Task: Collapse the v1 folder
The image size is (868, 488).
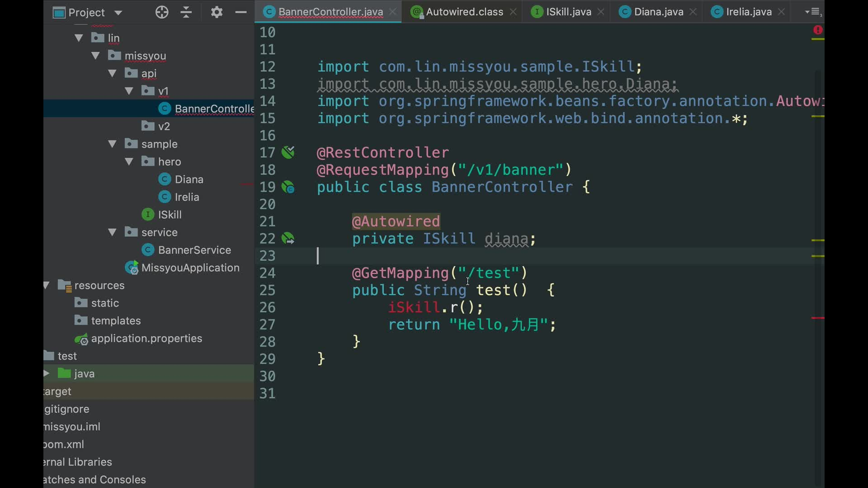Action: 129,91
